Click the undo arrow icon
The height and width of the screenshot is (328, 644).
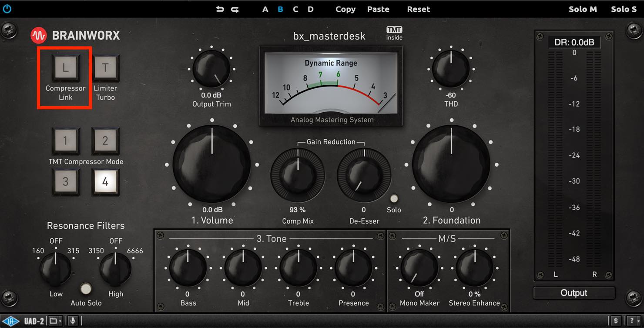tap(220, 9)
